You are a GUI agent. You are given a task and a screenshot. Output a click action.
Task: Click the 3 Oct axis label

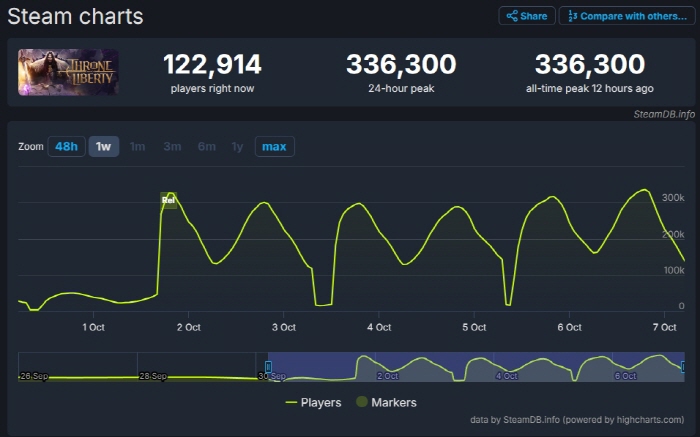[x=284, y=328]
